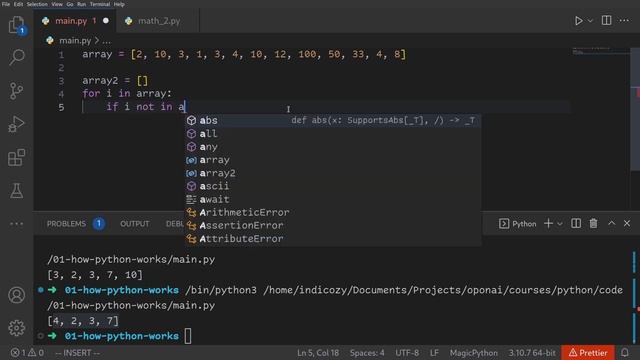Select Python interpreter 3.10.7 64-bit
The image size is (640, 360).
(x=532, y=353)
